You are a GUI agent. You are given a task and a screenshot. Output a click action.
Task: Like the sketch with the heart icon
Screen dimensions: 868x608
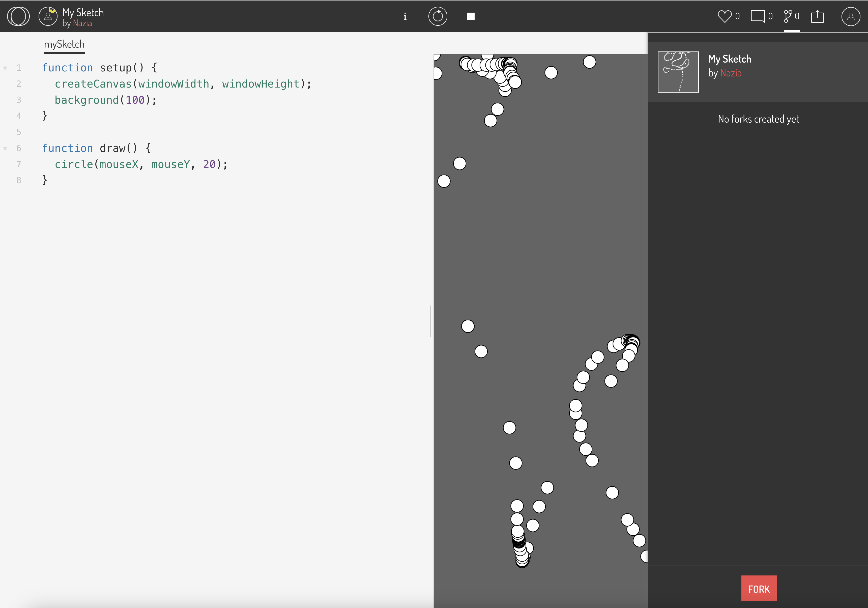click(725, 16)
